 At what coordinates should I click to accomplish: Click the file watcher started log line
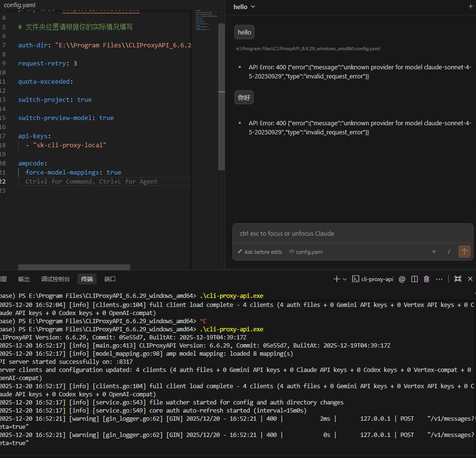[x=172, y=403]
